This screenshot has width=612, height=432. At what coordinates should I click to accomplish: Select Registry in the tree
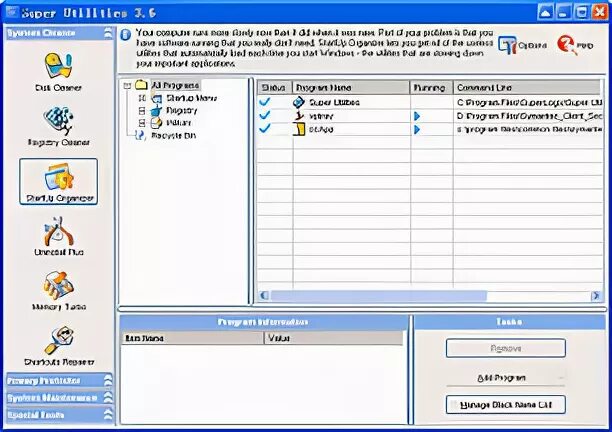pyautogui.click(x=181, y=110)
